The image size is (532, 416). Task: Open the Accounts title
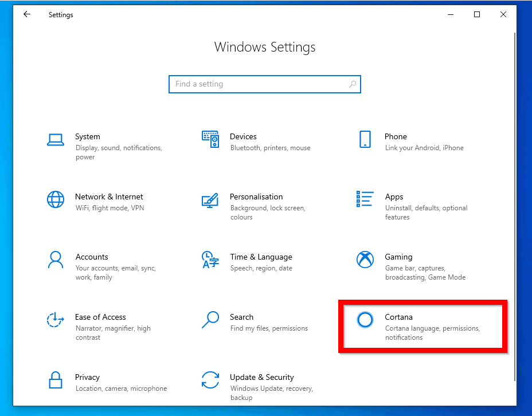[x=92, y=257]
